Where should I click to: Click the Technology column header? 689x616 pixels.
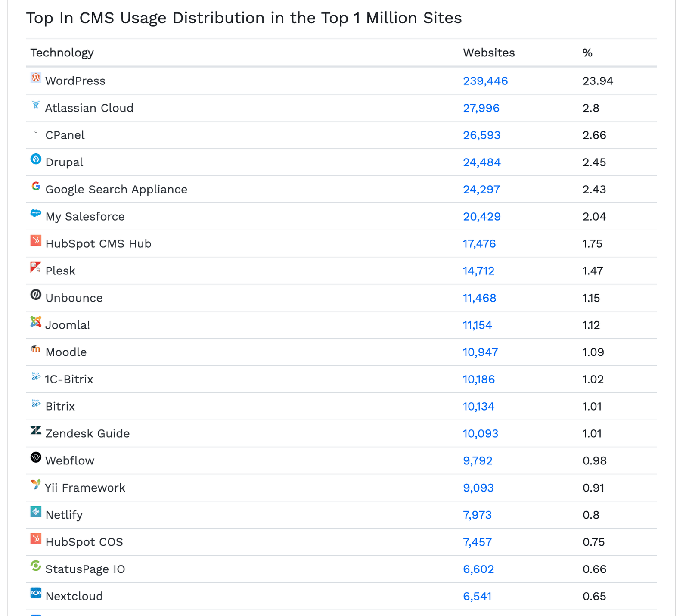62,53
